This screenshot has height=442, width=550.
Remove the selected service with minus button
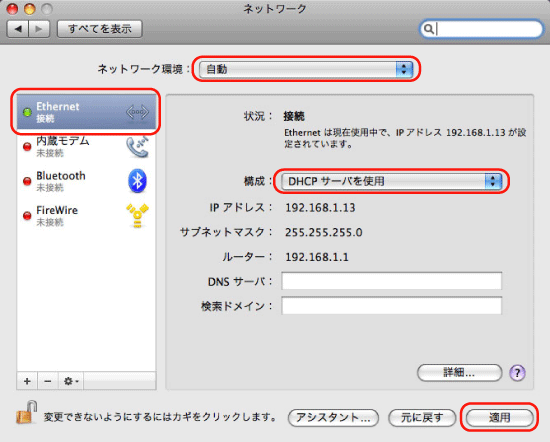point(48,381)
